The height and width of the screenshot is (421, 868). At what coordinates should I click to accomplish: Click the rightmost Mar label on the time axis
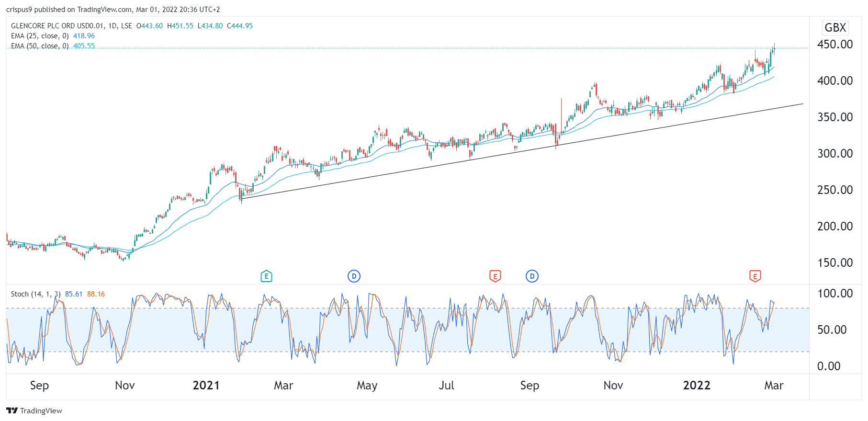(x=774, y=386)
